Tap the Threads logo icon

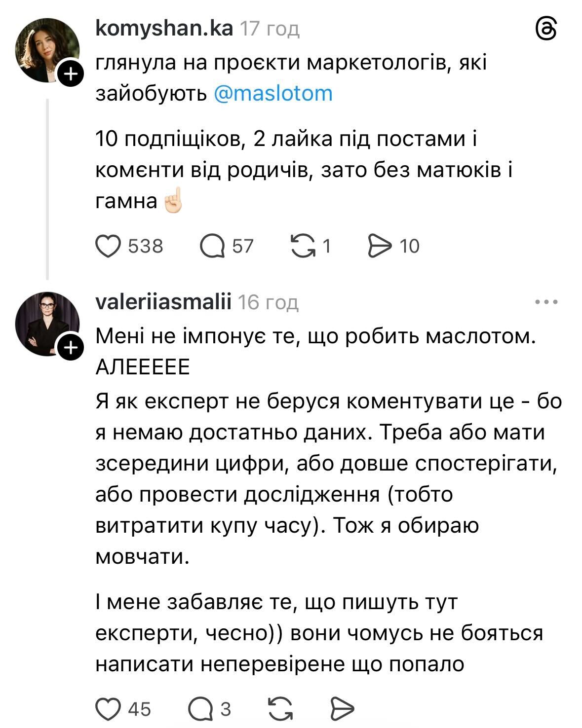coord(546,31)
